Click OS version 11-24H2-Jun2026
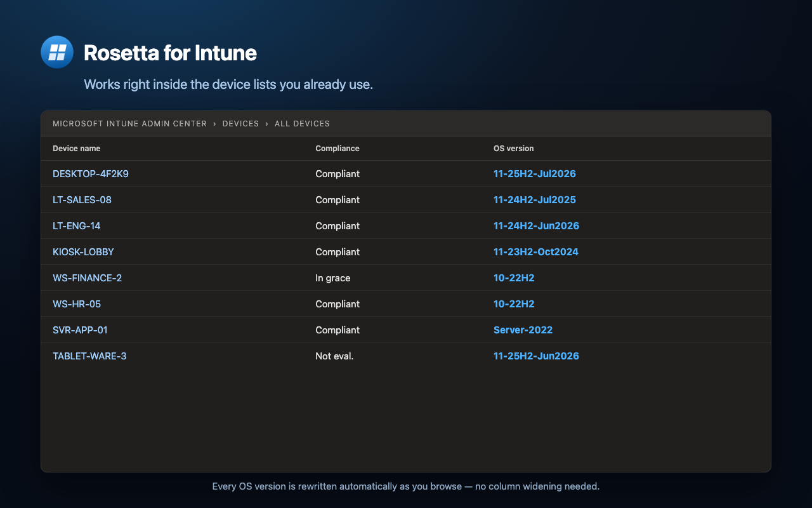Screen dimensions: 812x508 coord(536,226)
